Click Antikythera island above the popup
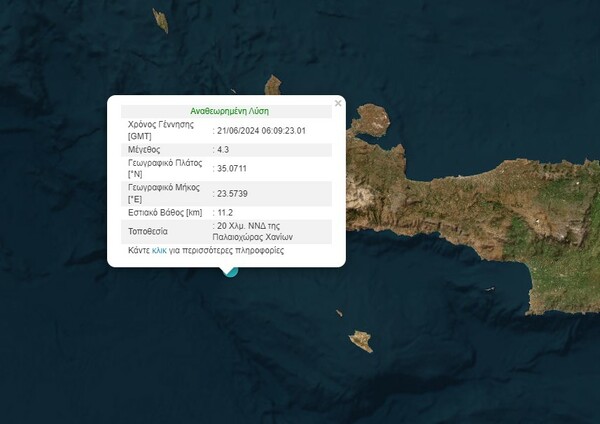 coord(273,86)
